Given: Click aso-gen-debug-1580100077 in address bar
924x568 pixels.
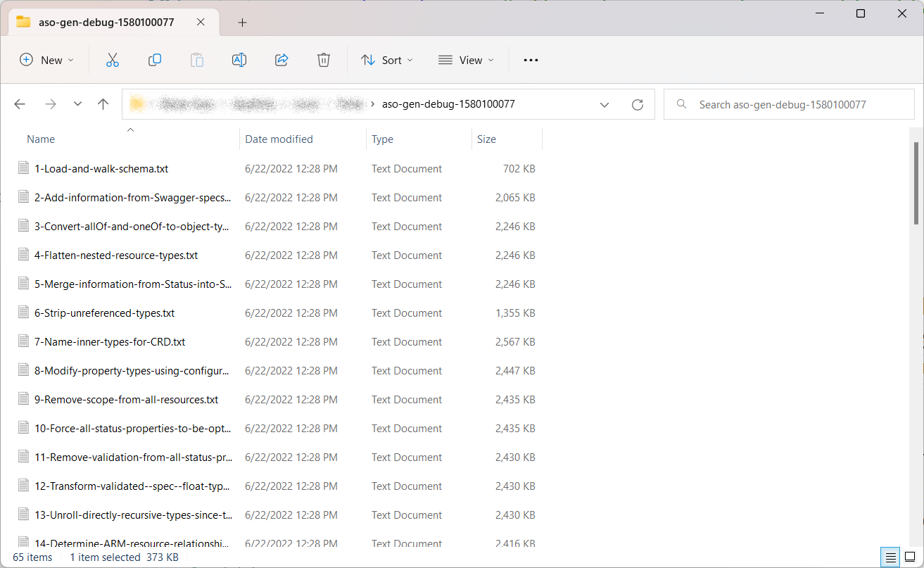Looking at the screenshot, I should coord(448,104).
